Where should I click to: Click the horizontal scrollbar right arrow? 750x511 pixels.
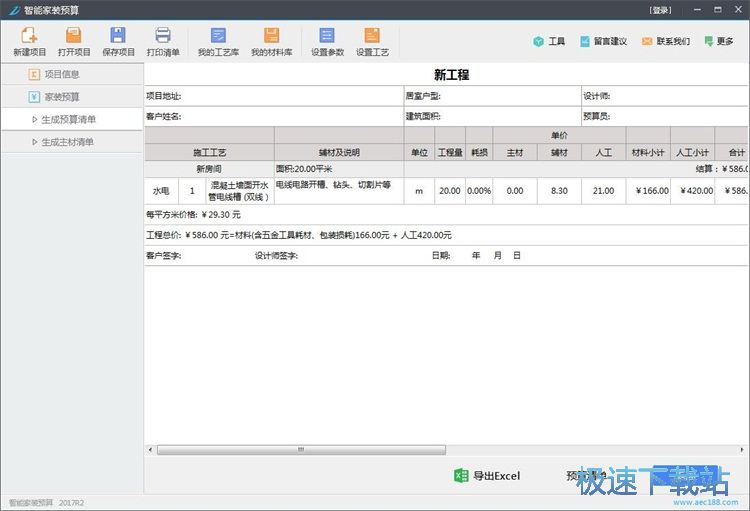[741, 450]
